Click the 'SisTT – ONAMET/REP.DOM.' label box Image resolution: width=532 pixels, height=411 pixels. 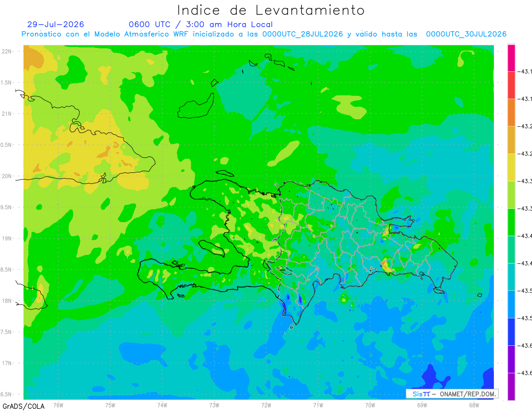click(452, 394)
